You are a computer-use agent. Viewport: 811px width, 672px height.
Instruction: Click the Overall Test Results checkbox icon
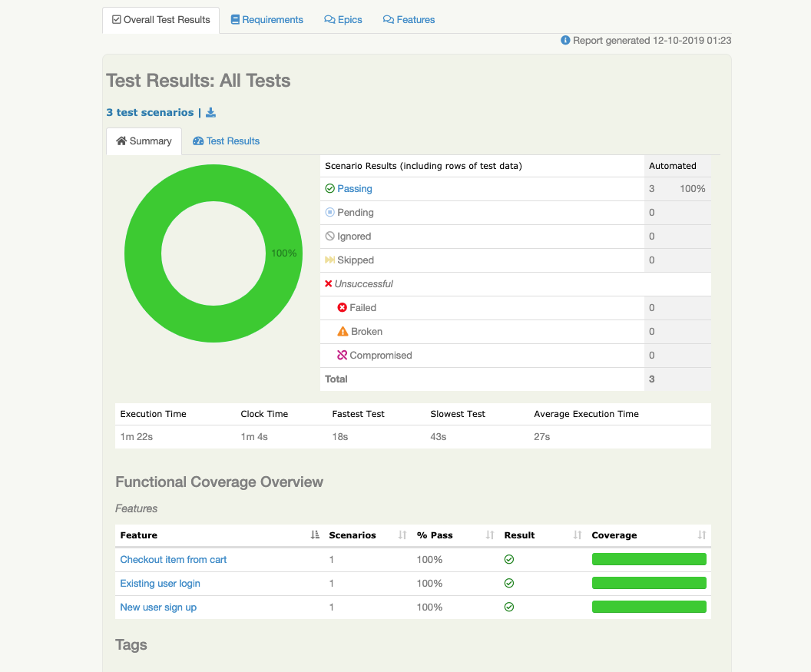(x=117, y=20)
